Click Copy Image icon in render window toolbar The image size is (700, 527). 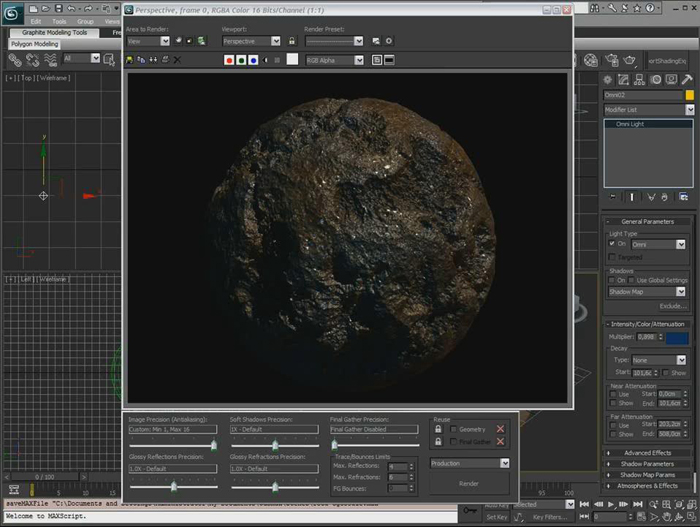coord(141,60)
